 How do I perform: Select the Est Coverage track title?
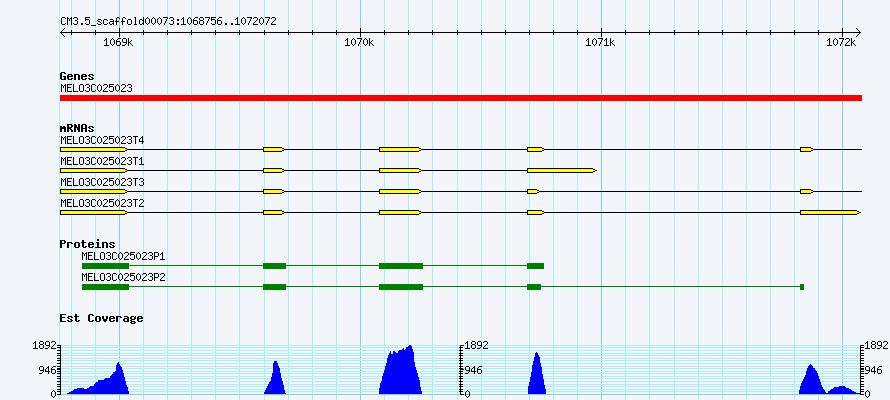[101, 318]
